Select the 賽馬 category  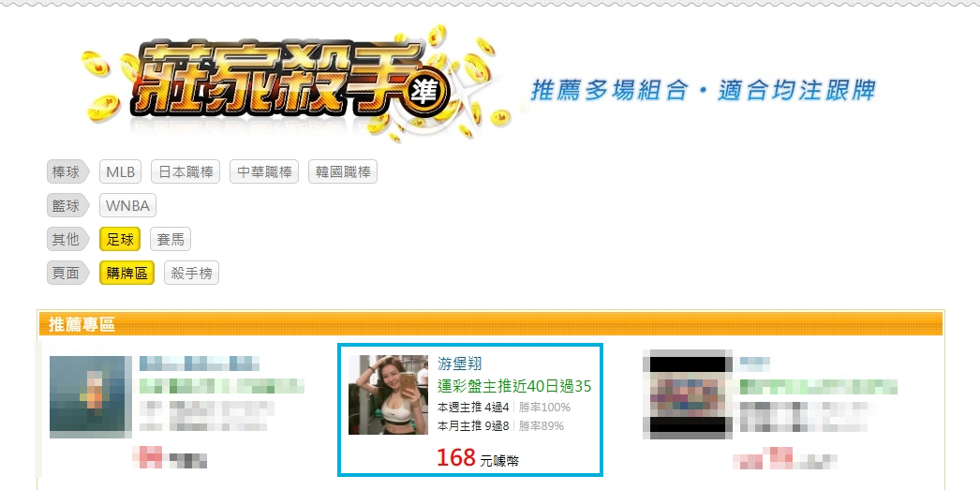pyautogui.click(x=171, y=239)
